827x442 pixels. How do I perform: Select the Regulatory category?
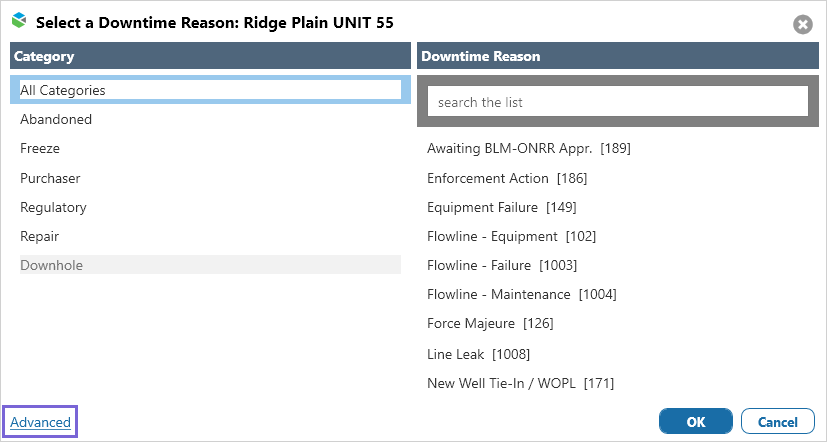pos(53,207)
